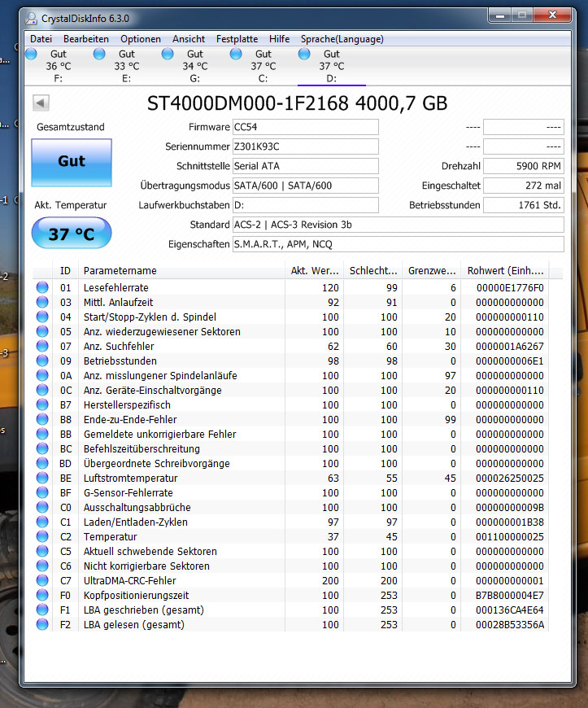
Task: Click the Firmware field CC54
Action: tap(306, 127)
